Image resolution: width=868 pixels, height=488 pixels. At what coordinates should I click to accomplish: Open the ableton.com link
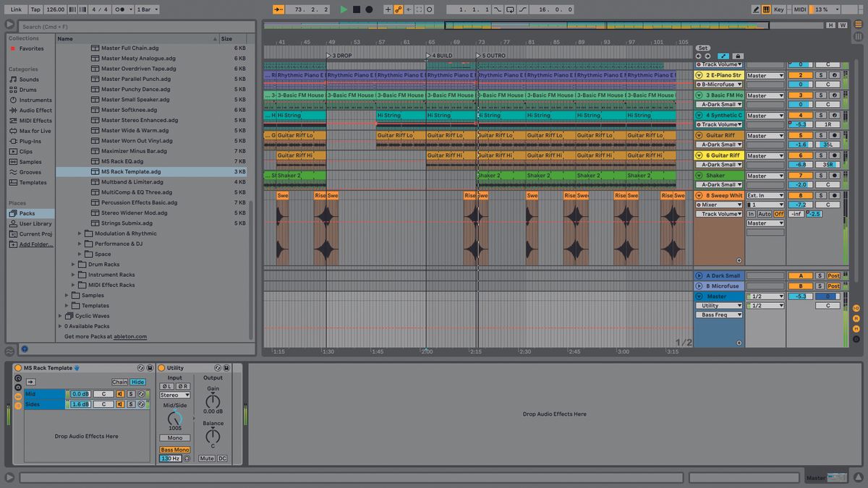[130, 336]
